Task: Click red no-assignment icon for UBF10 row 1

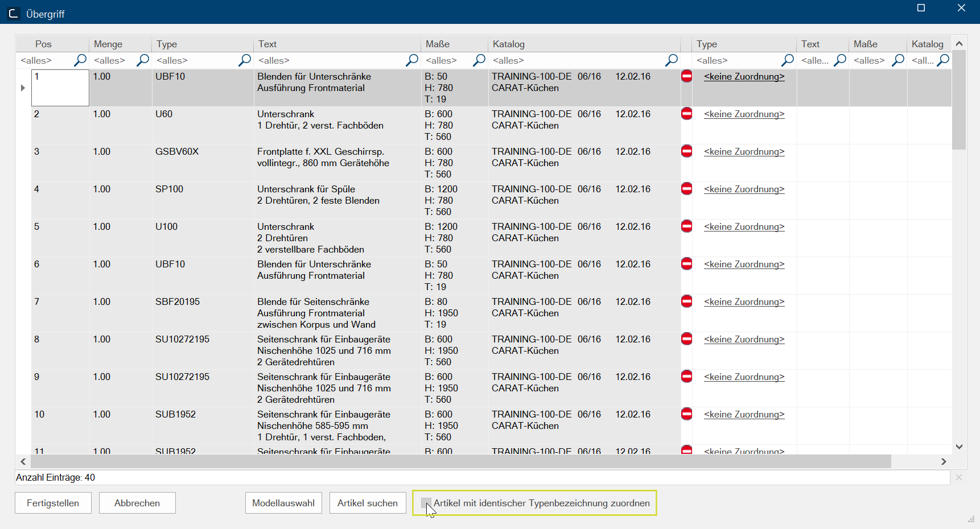Action: point(687,76)
